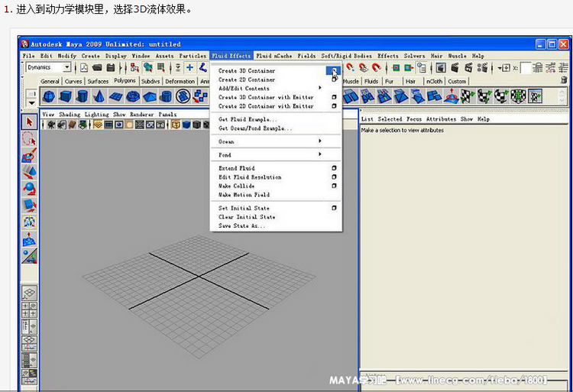Open attribute editor Focus menu

(414, 119)
